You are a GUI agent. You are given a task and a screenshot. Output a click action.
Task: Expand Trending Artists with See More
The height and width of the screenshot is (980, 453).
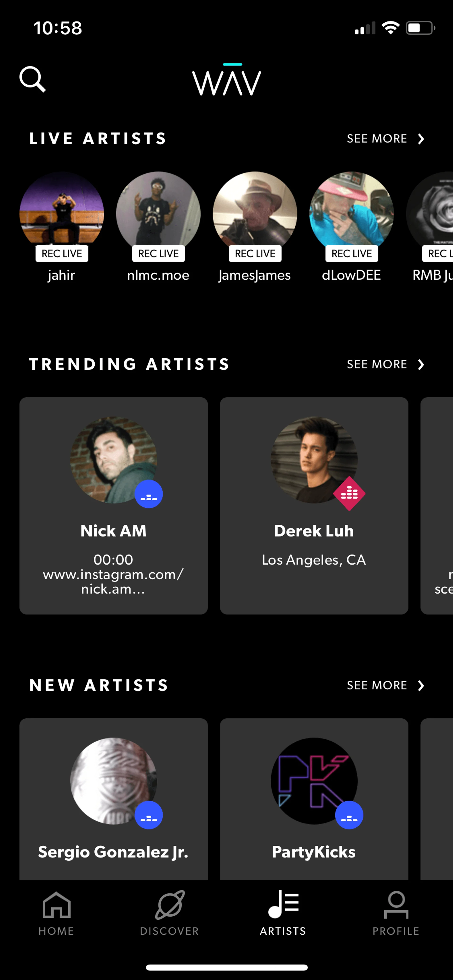tap(385, 364)
